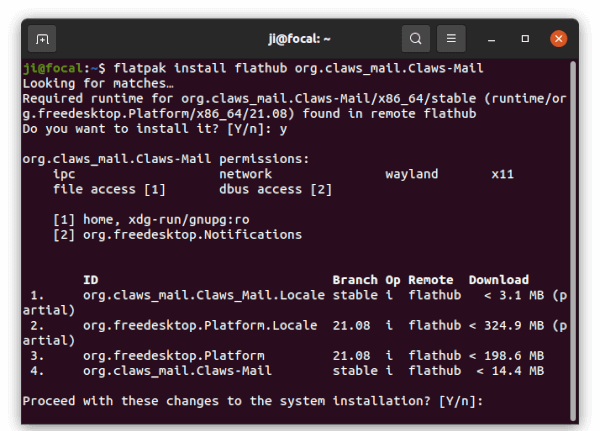Viewport: 600px width, 431px height.
Task: Click the Branch column header
Action: pyautogui.click(x=355, y=280)
